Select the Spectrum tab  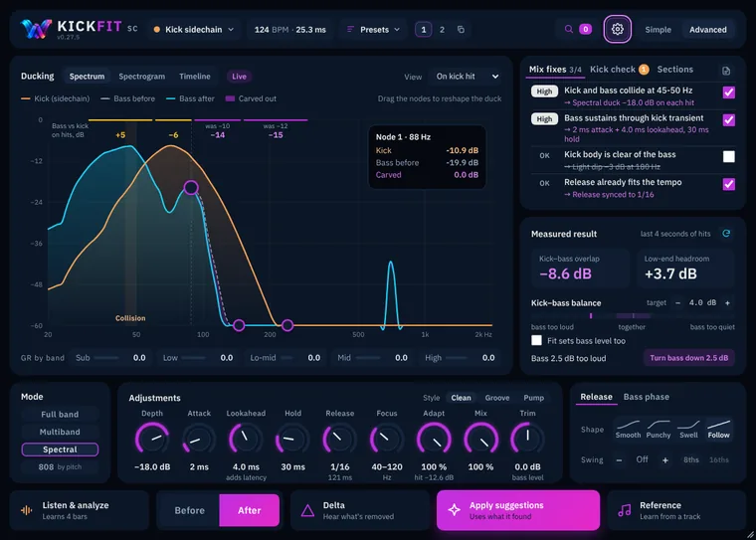pos(87,77)
